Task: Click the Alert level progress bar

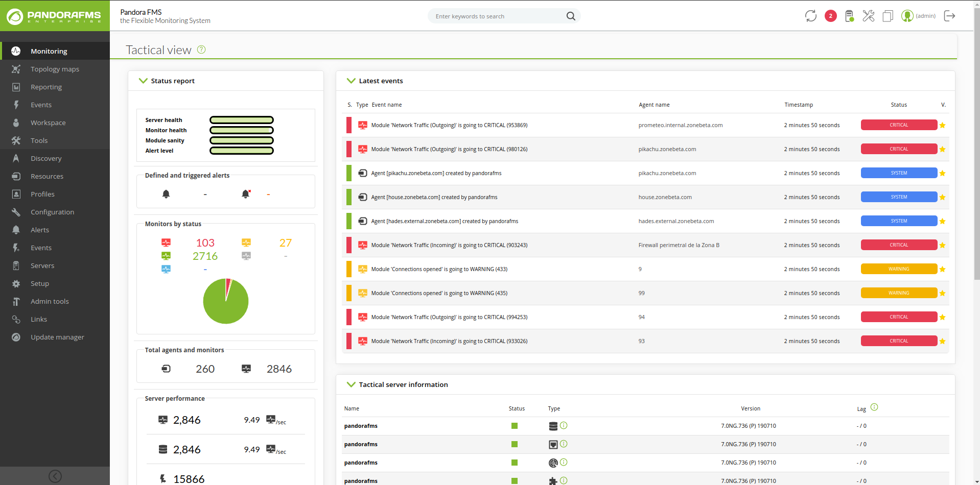Action: click(242, 151)
